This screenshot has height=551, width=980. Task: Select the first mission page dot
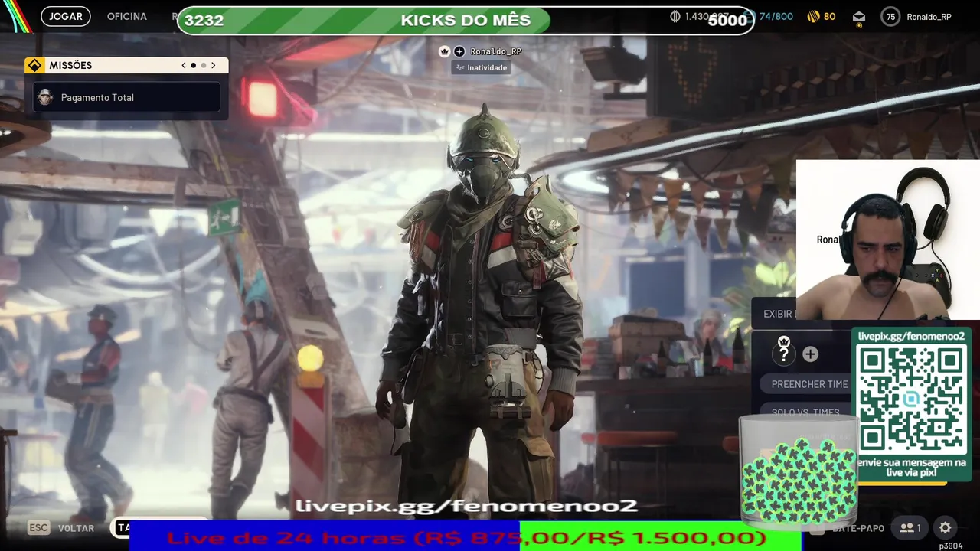point(193,65)
